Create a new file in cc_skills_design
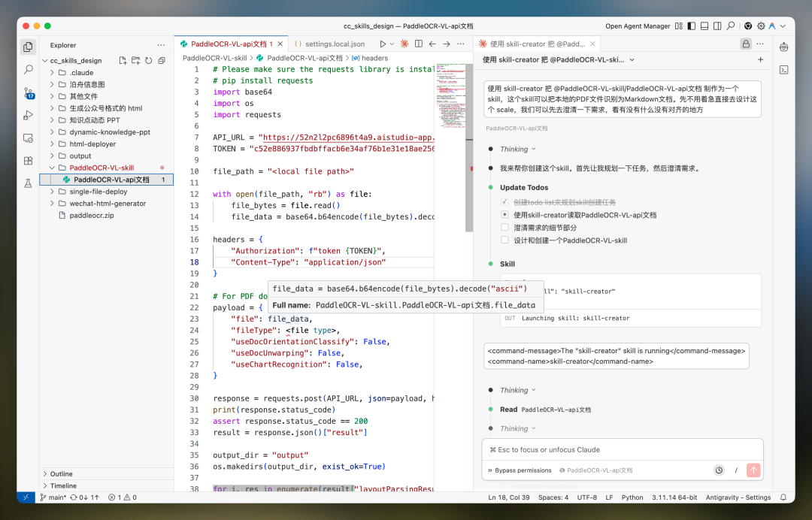 click(123, 61)
